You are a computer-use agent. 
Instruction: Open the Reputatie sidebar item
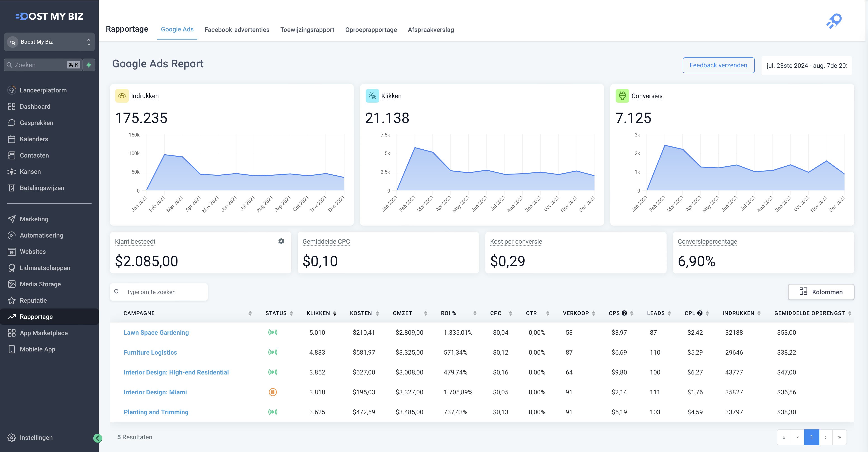[33, 300]
